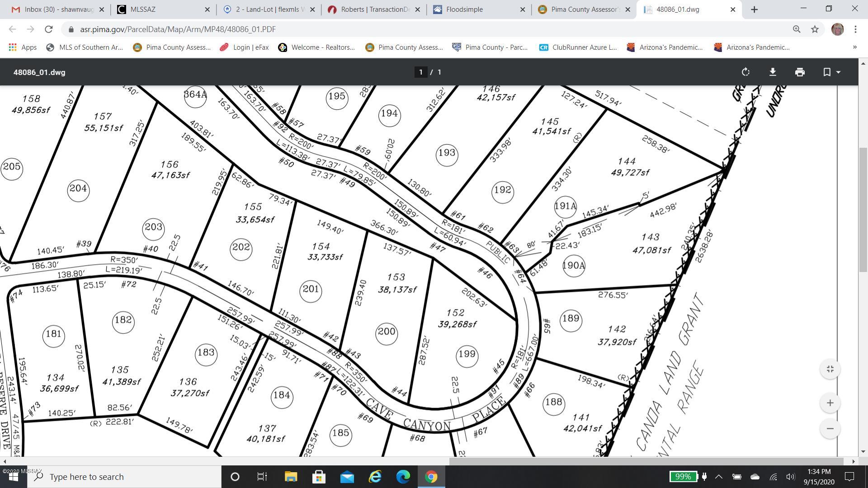
Task: Download the PDF file
Action: click(773, 72)
